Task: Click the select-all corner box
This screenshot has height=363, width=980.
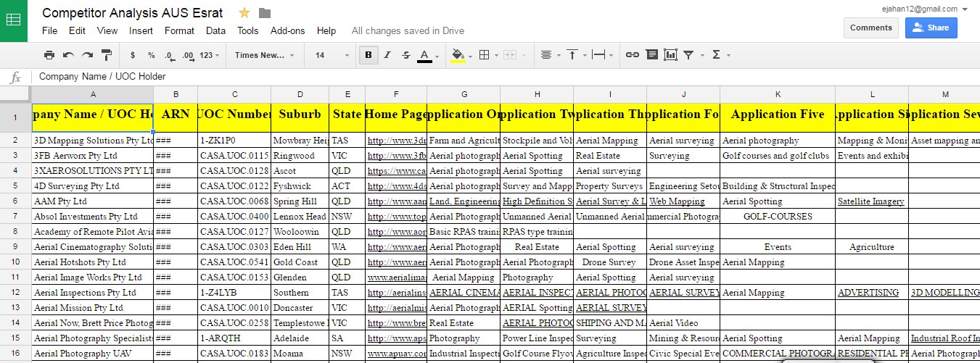Action: pyautogui.click(x=15, y=95)
